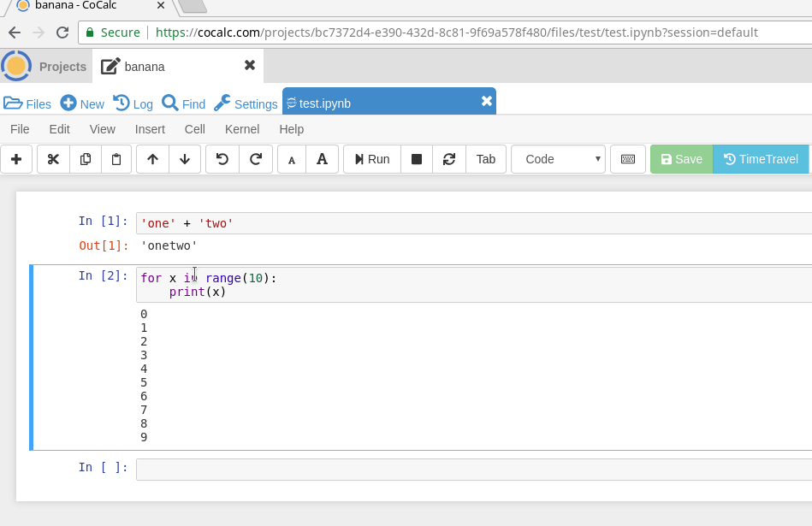Image resolution: width=812 pixels, height=526 pixels.
Task: Close the banana - CoCalc browser tab
Action: tap(161, 5)
